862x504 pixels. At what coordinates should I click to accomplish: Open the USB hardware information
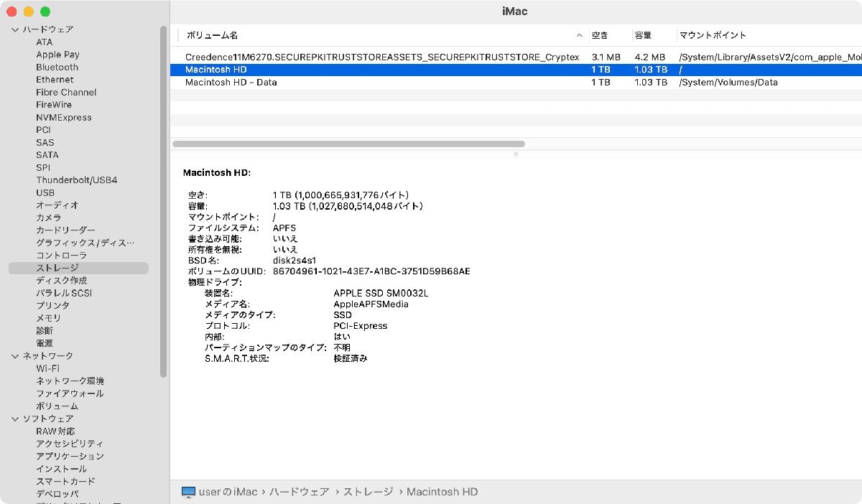point(45,192)
